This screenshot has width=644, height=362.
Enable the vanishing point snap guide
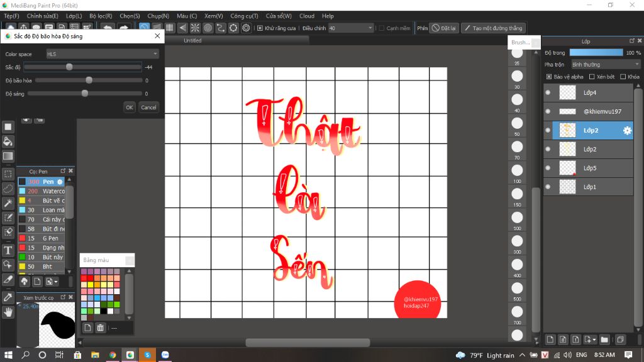[182, 28]
